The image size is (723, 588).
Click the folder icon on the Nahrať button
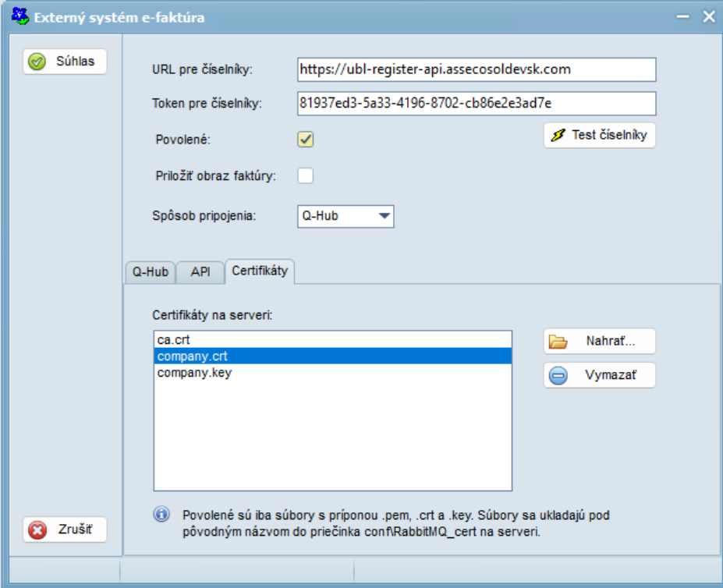pyautogui.click(x=558, y=342)
